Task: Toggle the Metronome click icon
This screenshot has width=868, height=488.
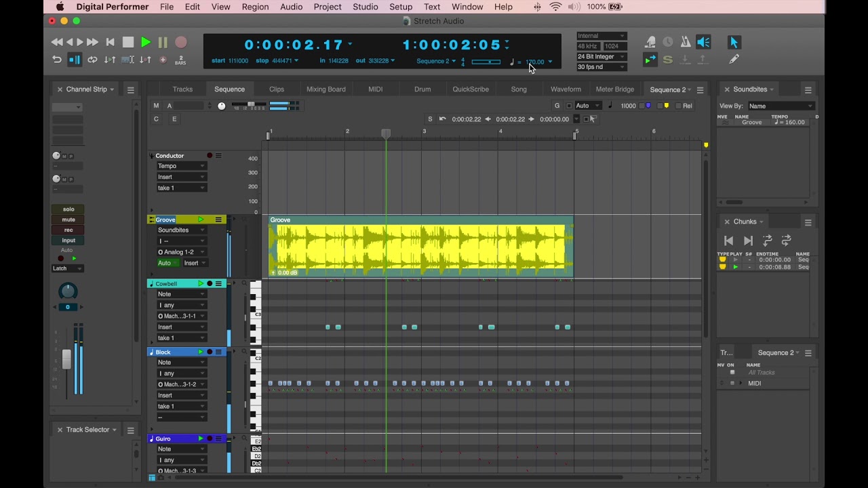Action: pyautogui.click(x=686, y=42)
